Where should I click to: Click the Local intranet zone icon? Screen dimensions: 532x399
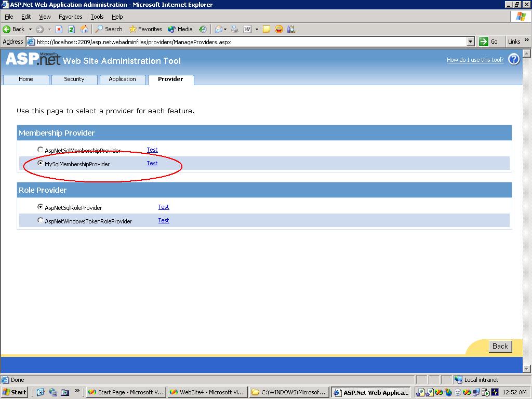pos(458,380)
